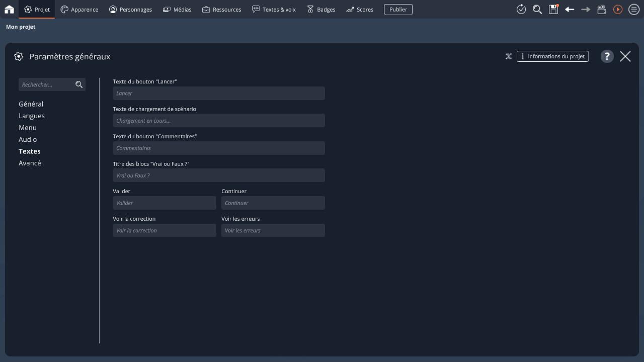644x362 pixels.
Task: Click the Continuer text field
Action: click(273, 203)
